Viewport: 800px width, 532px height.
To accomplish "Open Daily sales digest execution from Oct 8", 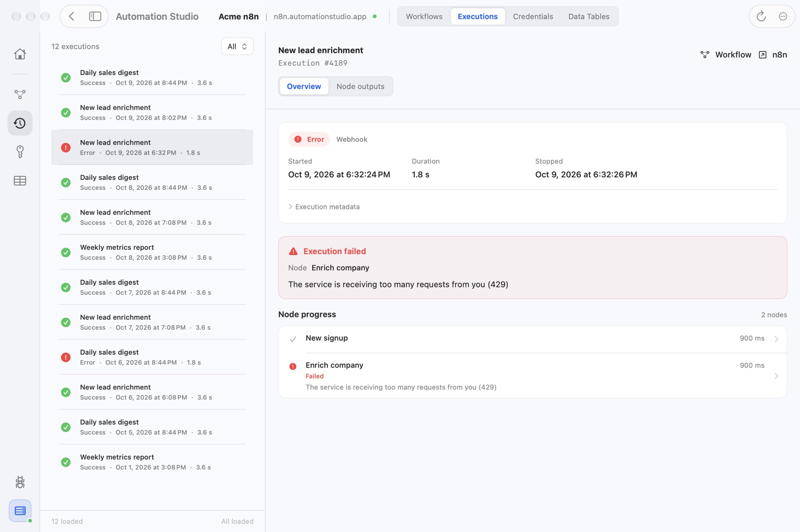I will point(152,182).
